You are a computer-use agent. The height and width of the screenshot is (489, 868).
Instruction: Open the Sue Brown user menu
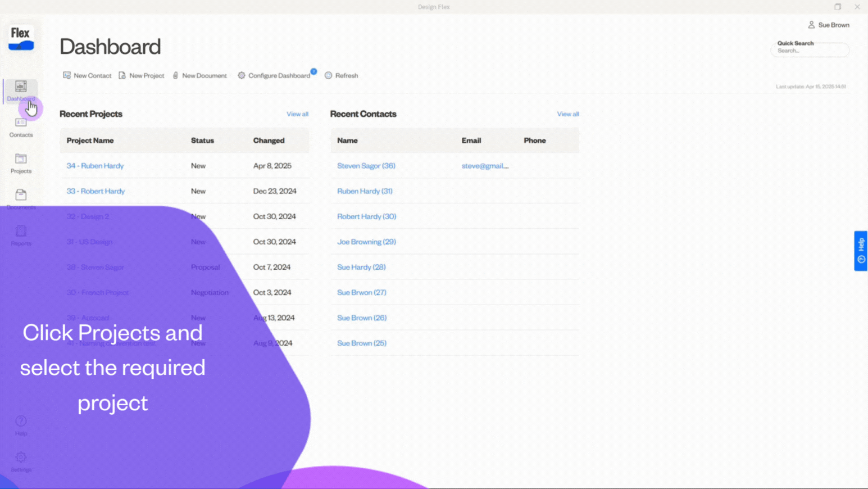point(829,25)
